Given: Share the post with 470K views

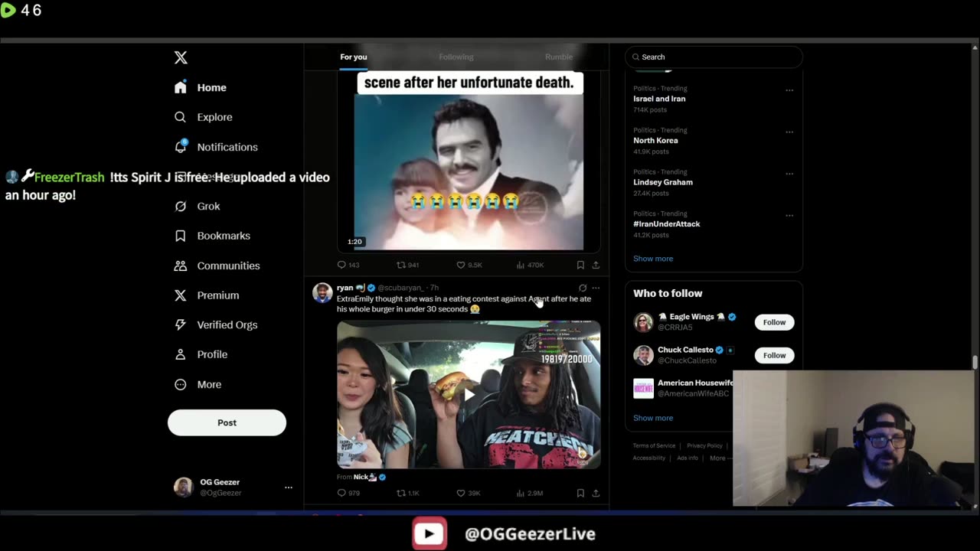Looking at the screenshot, I should [x=596, y=265].
